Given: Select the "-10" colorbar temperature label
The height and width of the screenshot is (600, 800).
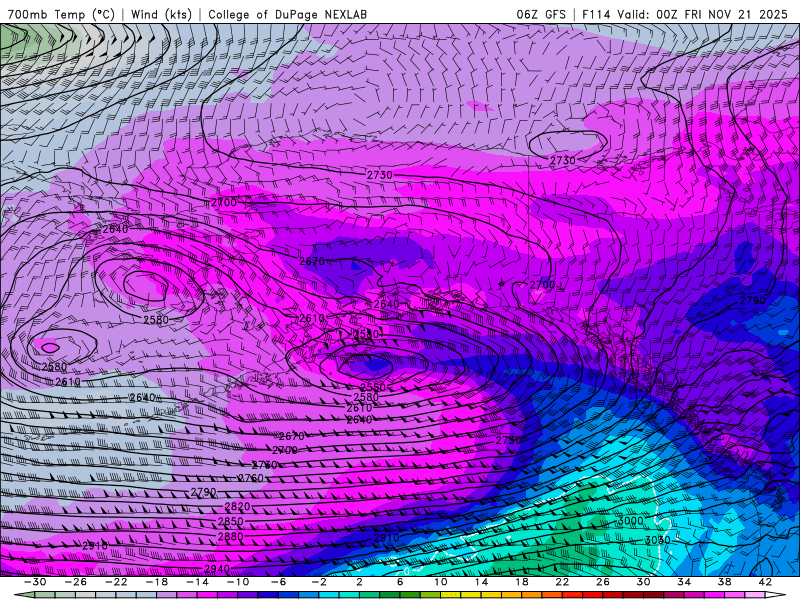Looking at the screenshot, I should [238, 582].
